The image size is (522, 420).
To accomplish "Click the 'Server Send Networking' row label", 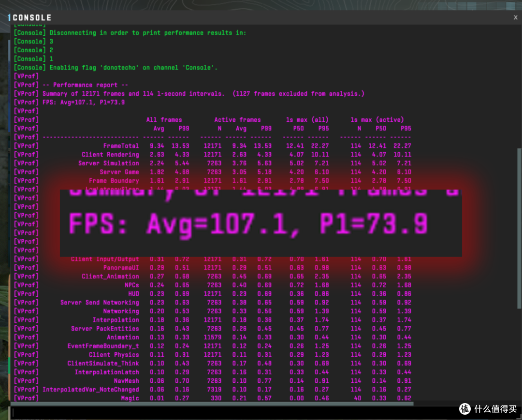I will point(100,302).
